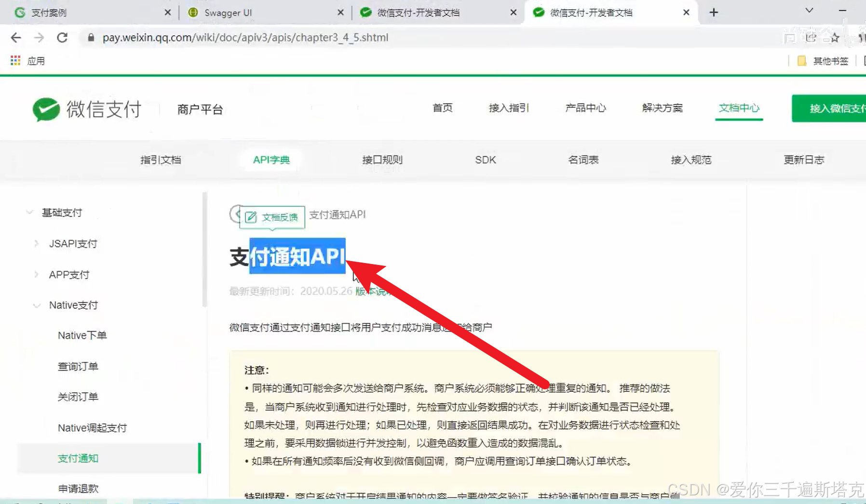Viewport: 866px width, 504px height.
Task: Open Native支付 in sidebar
Action: 73,305
